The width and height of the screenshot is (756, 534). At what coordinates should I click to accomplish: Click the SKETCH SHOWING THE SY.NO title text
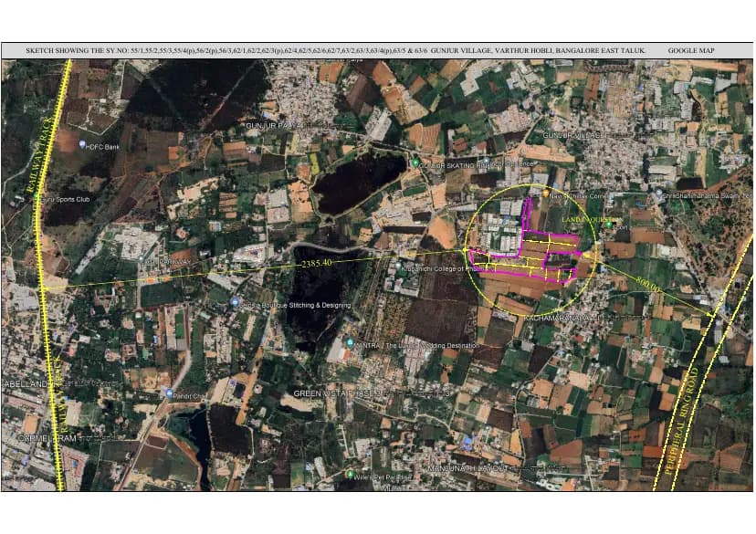click(x=336, y=50)
